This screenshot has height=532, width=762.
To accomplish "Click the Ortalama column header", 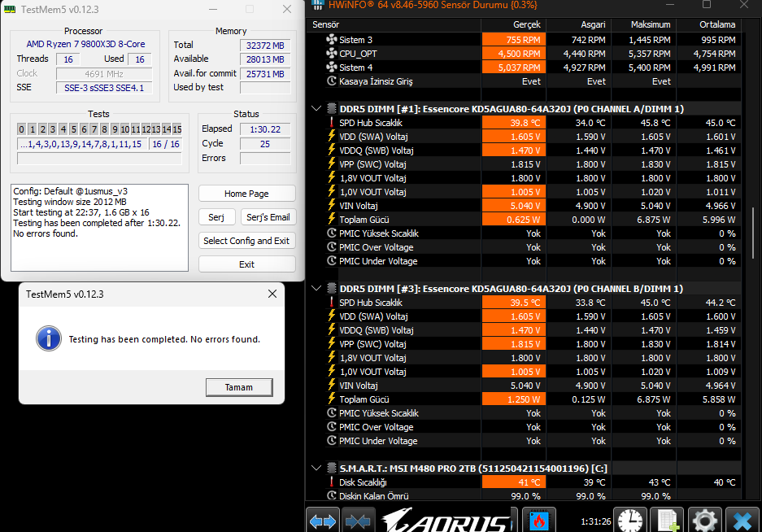I will (708, 24).
